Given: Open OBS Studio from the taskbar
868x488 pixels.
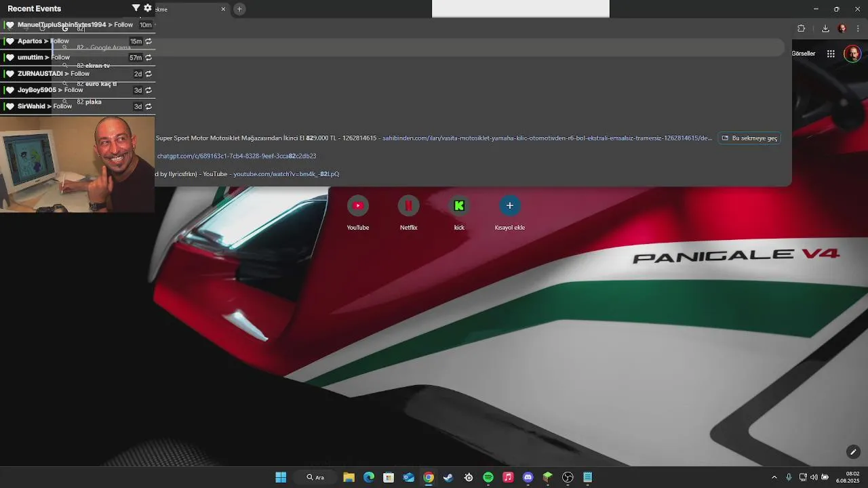Looking at the screenshot, I should pos(568,477).
